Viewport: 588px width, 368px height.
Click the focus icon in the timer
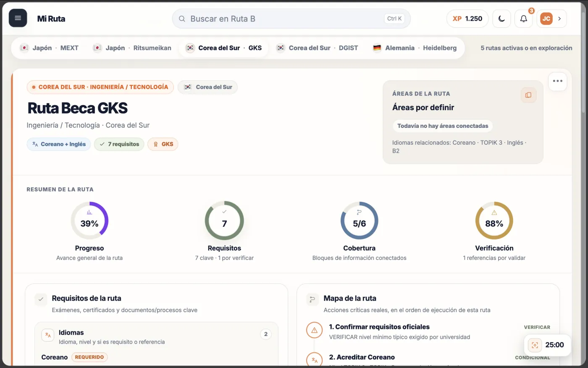click(x=535, y=345)
